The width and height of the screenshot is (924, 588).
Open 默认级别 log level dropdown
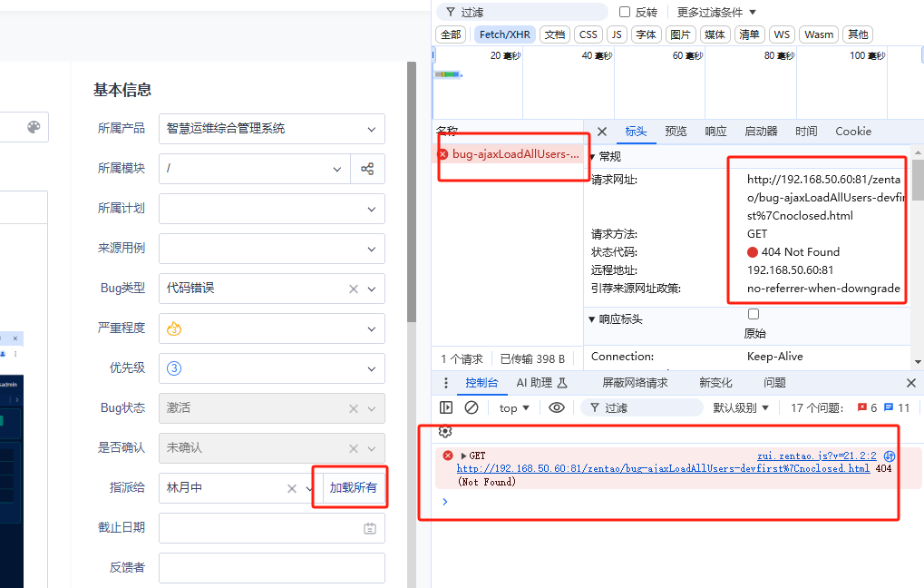click(x=741, y=407)
